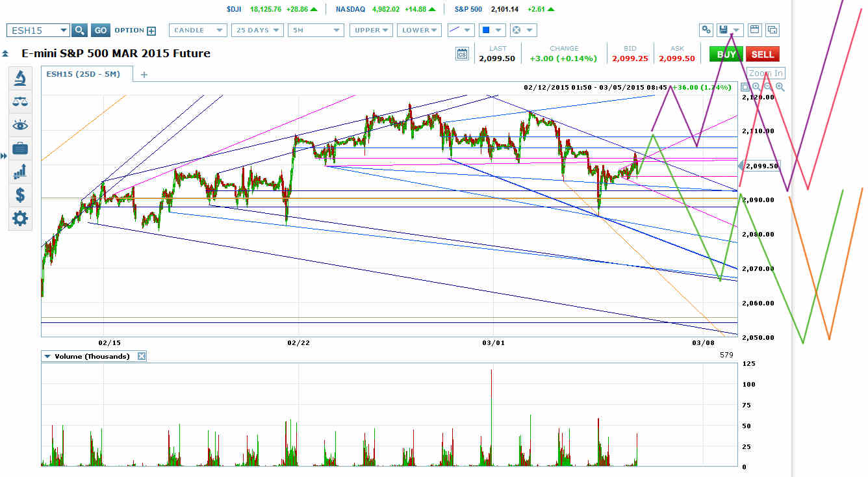868x477 pixels.
Task: Click the 02/22 date axis label
Action: point(298,342)
